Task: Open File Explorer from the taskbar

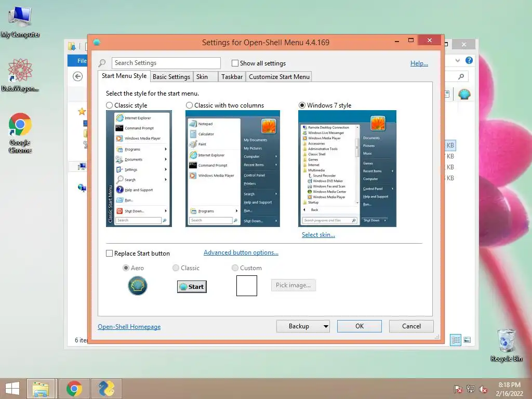Action: (x=41, y=389)
